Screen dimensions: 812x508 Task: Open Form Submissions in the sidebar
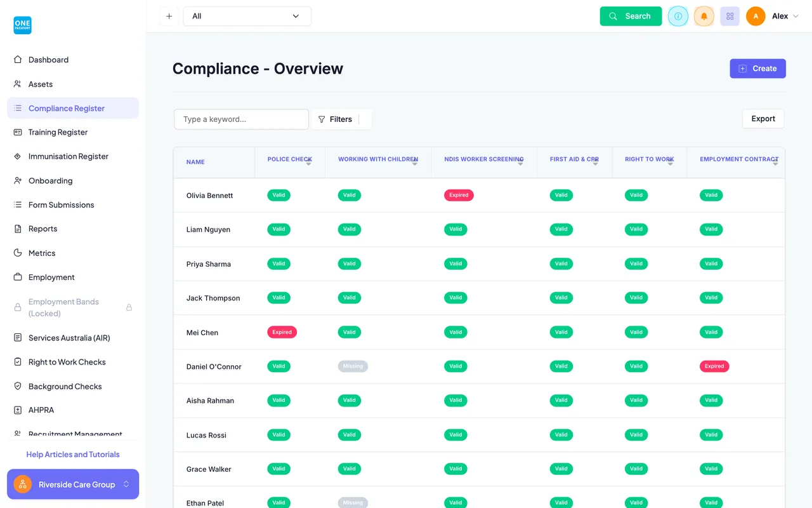73,204
